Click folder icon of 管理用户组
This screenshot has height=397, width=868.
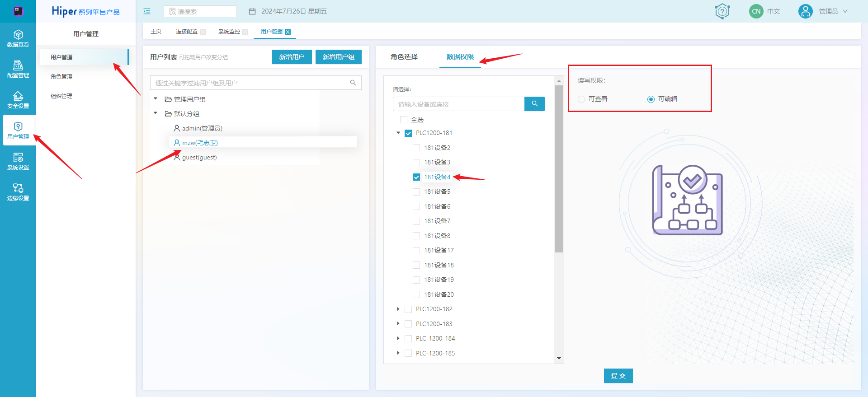(168, 99)
